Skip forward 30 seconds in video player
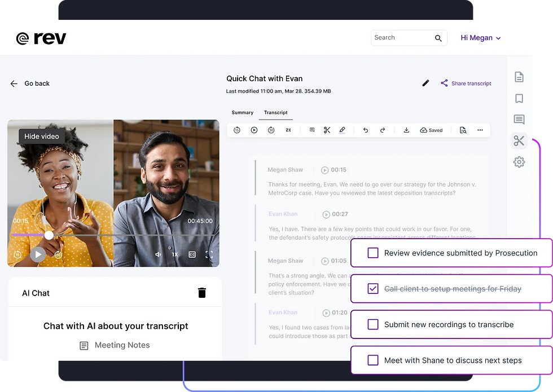Viewport: 553px width, 392px height. tap(58, 254)
